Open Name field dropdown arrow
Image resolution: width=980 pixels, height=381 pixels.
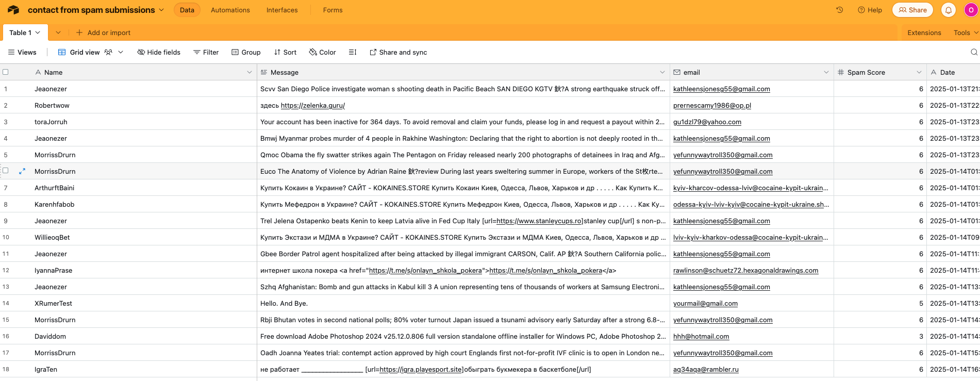coord(250,72)
